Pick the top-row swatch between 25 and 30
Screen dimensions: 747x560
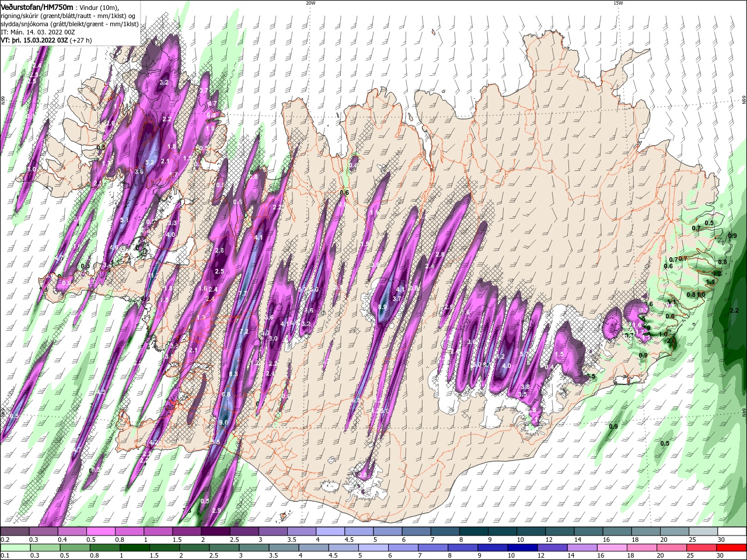click(x=703, y=532)
